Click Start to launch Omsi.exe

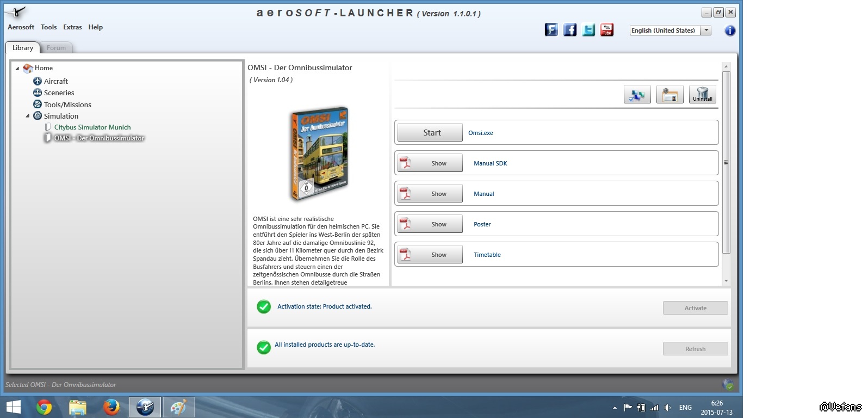click(x=430, y=132)
